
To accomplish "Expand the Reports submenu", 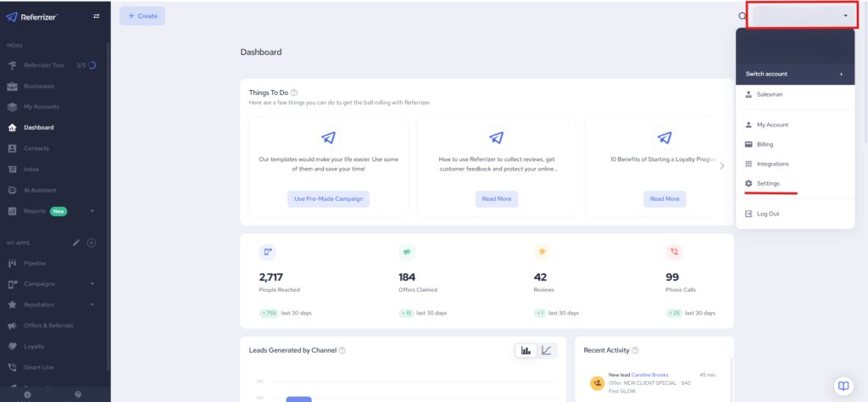I will (x=92, y=210).
